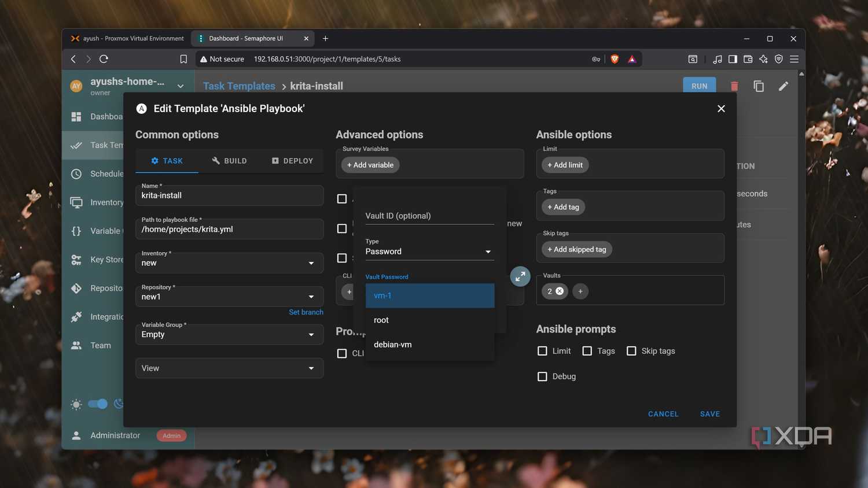Viewport: 868px width, 488px height.
Task: Bookmark this page in the browser
Action: (x=183, y=59)
